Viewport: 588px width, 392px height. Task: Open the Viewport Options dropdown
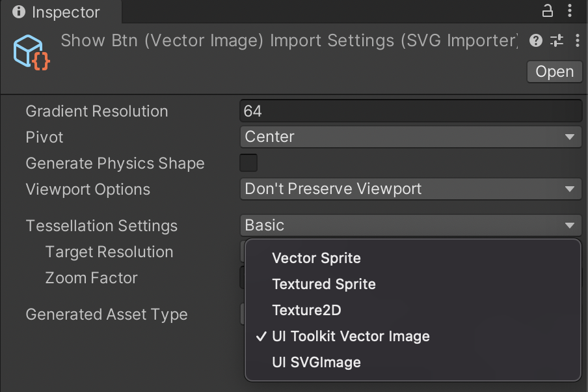(410, 189)
